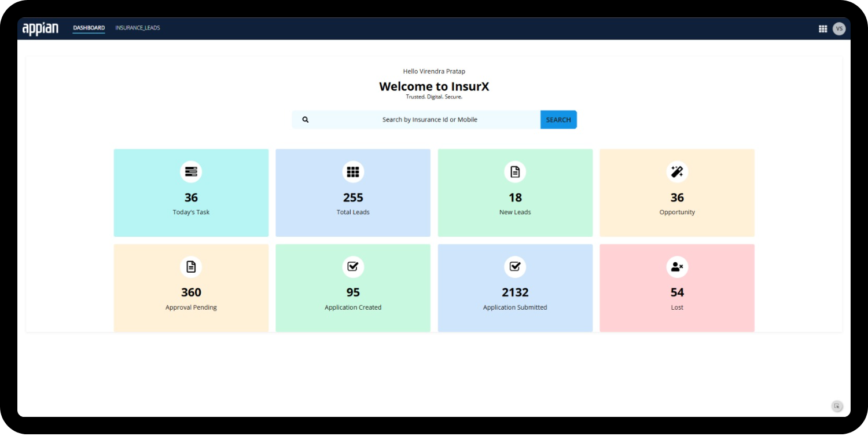This screenshot has height=436, width=868.
Task: Click the New Leads document icon
Action: (x=515, y=171)
